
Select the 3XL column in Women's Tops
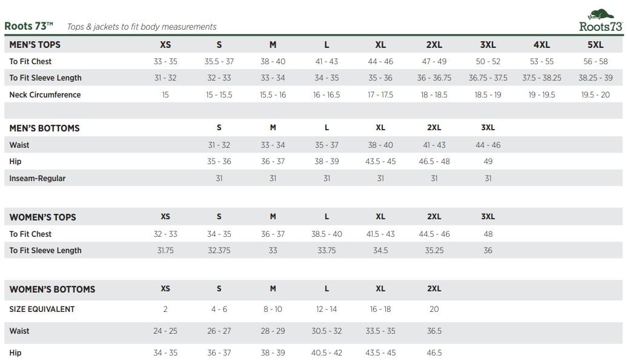(488, 217)
